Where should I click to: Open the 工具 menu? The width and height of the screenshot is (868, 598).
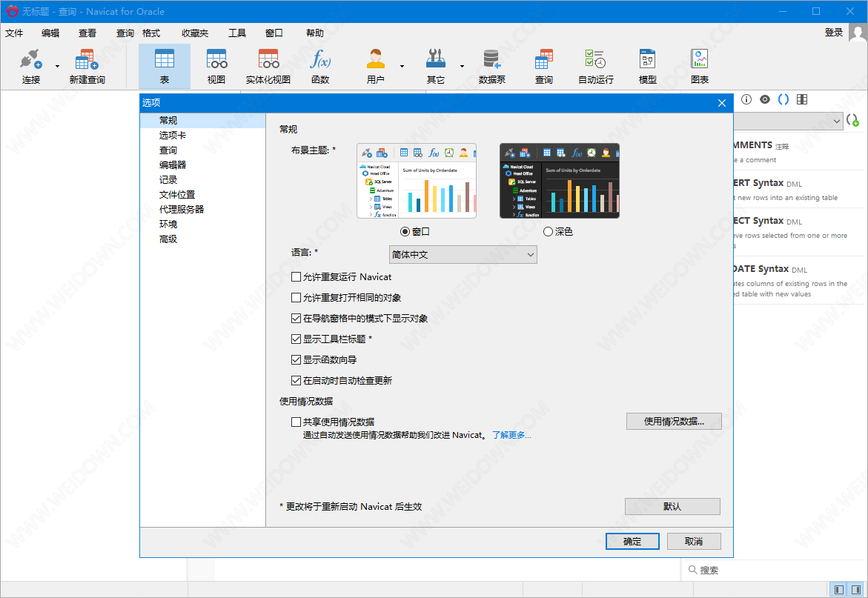(237, 33)
